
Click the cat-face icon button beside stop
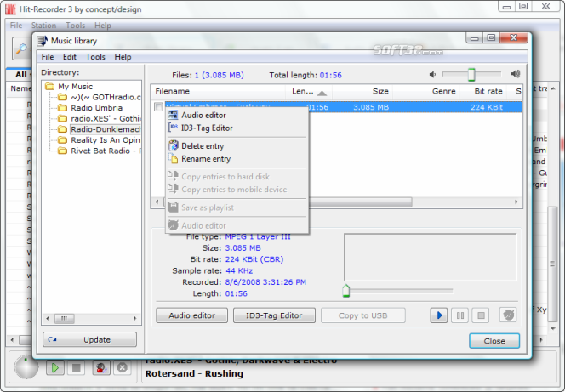click(x=508, y=315)
